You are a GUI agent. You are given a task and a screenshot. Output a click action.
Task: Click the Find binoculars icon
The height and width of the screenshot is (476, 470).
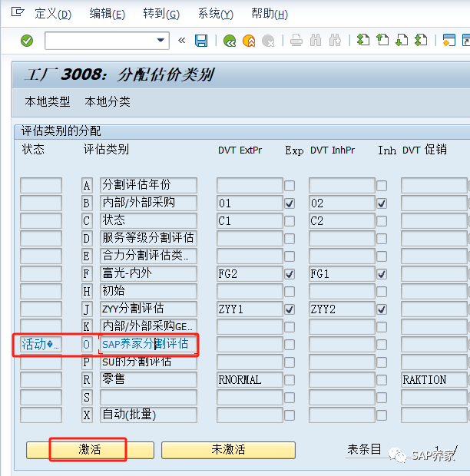316,41
